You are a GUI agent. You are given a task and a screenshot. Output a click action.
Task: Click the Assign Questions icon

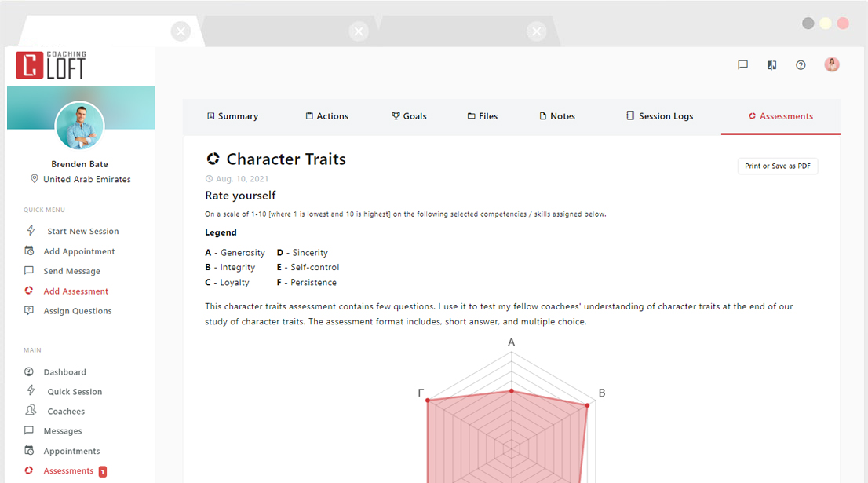pos(29,311)
